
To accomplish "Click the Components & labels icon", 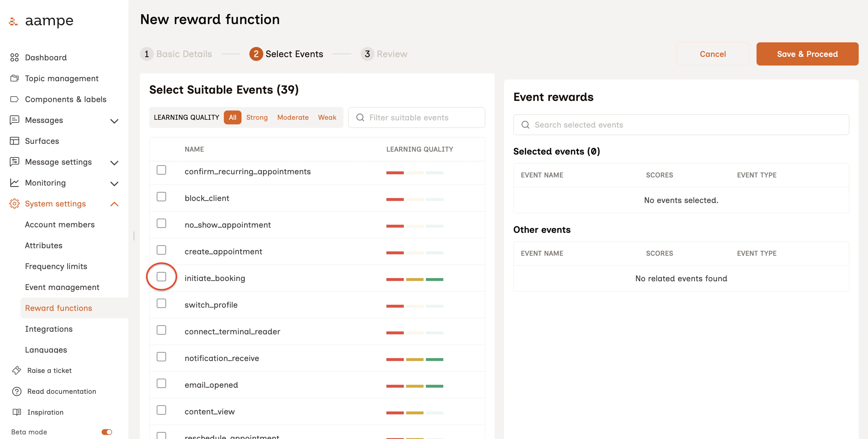I will (x=14, y=99).
